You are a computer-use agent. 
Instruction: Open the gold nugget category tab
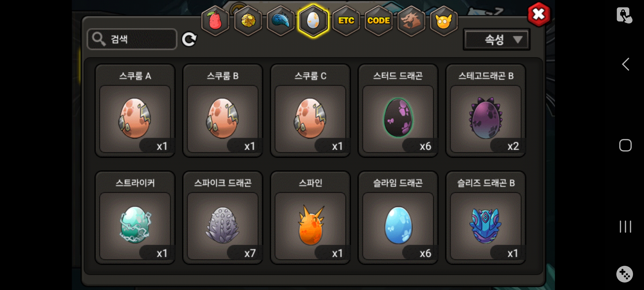[x=248, y=21]
